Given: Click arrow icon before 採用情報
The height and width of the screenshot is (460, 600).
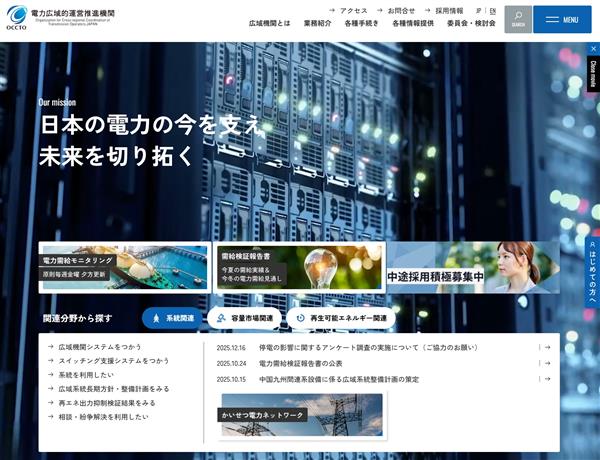Looking at the screenshot, I should 428,10.
